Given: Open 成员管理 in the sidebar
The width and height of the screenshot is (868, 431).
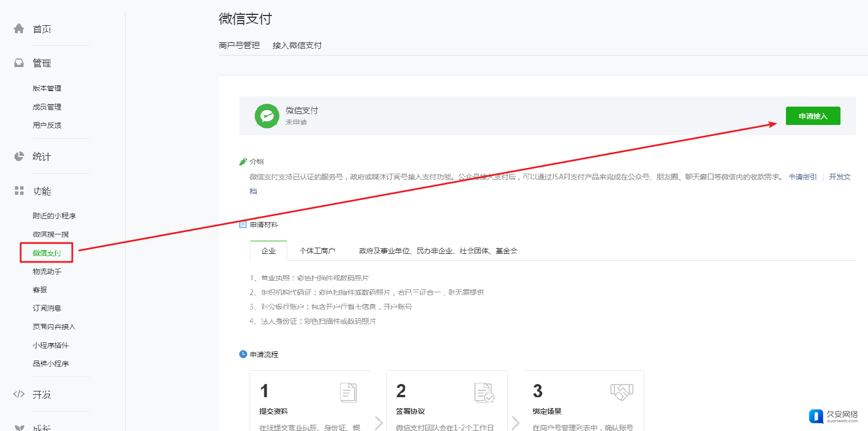Looking at the screenshot, I should coord(47,107).
